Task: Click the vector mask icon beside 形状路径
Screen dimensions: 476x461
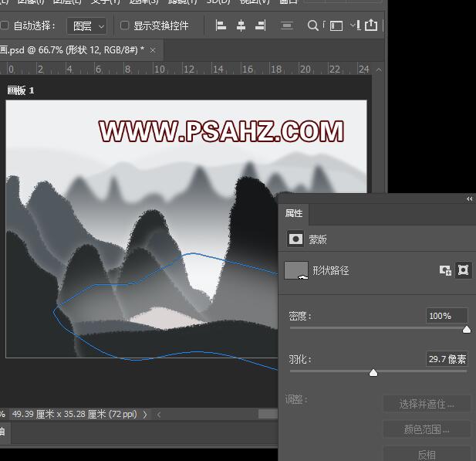Action: pos(463,269)
